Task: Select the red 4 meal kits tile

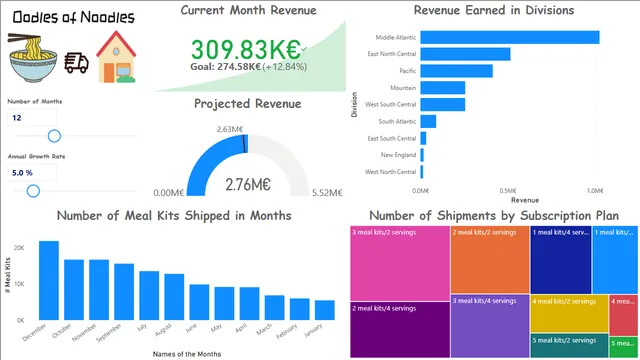Action: tap(623, 316)
